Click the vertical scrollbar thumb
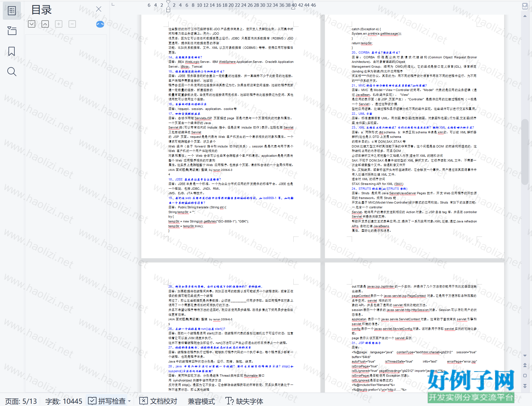The height and width of the screenshot is (406, 532). pos(525,152)
